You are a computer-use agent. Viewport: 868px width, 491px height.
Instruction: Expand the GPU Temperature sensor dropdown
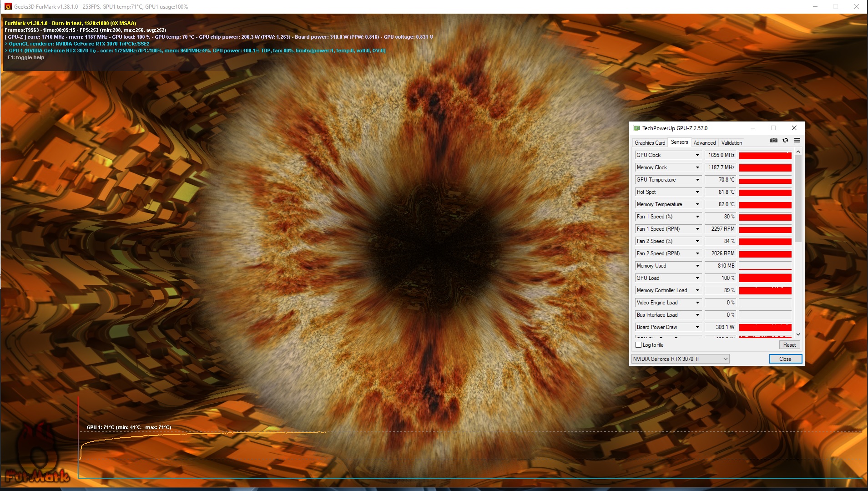pyautogui.click(x=697, y=180)
